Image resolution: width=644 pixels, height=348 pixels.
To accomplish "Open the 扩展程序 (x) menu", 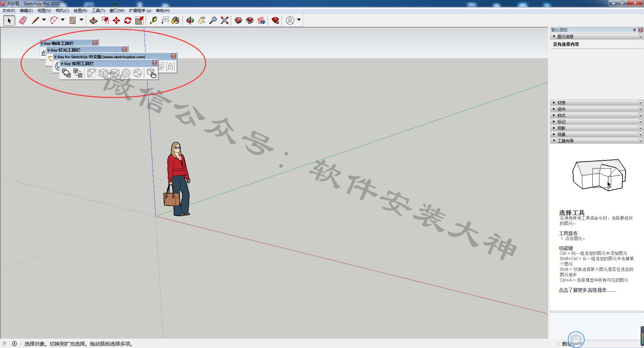I will 140,11.
